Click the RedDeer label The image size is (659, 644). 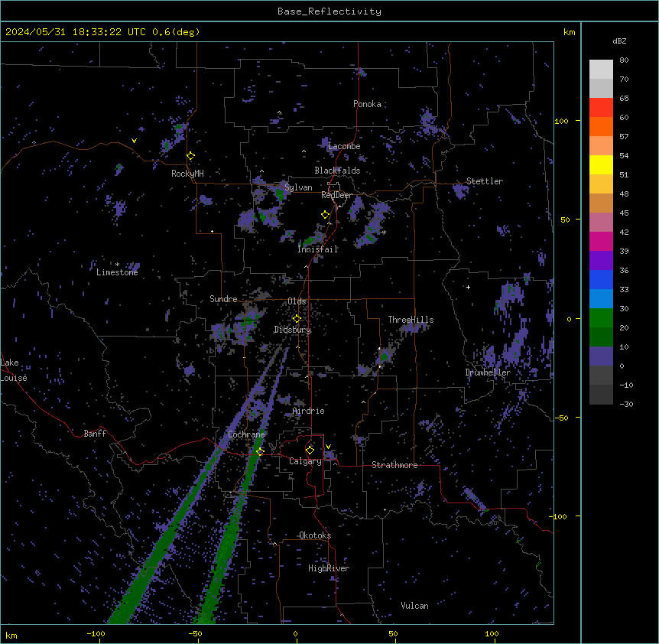(x=336, y=195)
